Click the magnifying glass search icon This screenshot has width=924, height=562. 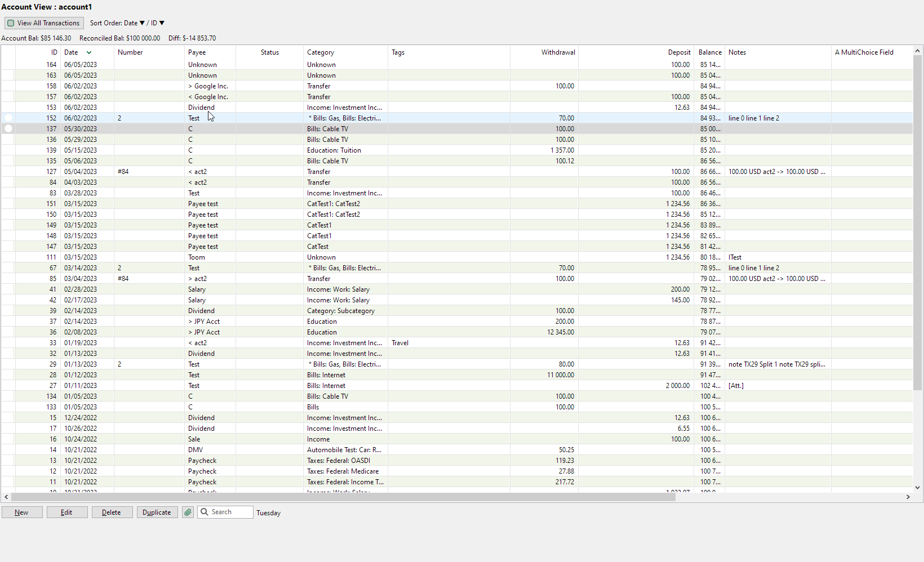click(x=206, y=512)
